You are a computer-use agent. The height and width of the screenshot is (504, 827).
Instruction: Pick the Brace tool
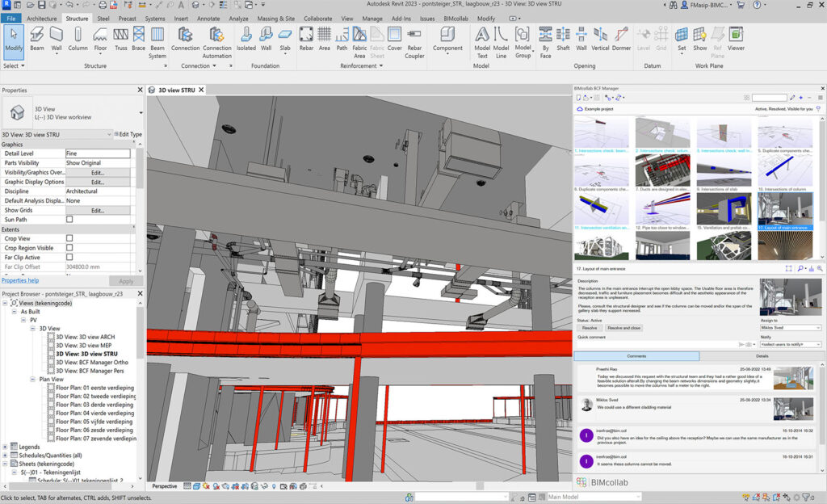139,39
